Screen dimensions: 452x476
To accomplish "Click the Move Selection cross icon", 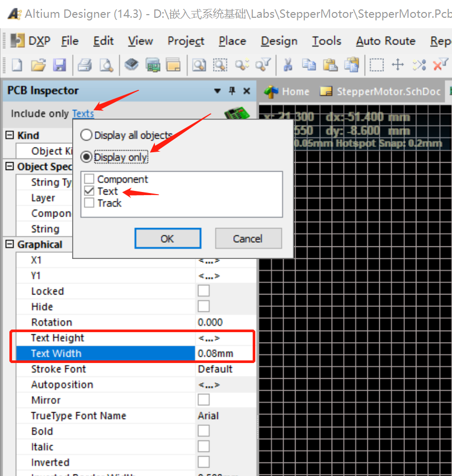I will 398,65.
